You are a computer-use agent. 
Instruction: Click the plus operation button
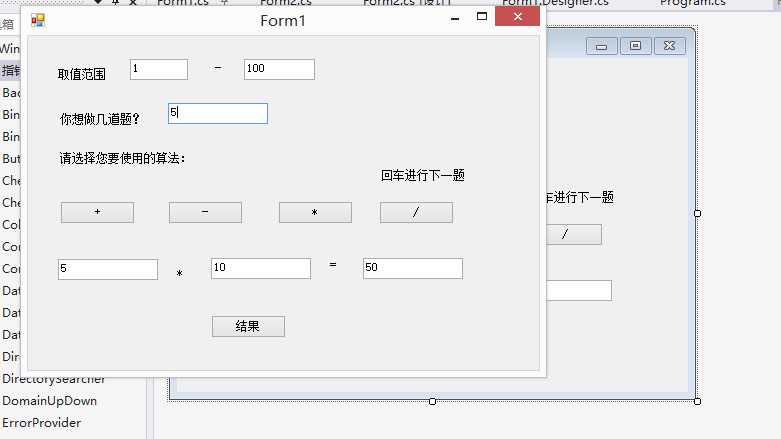(97, 212)
